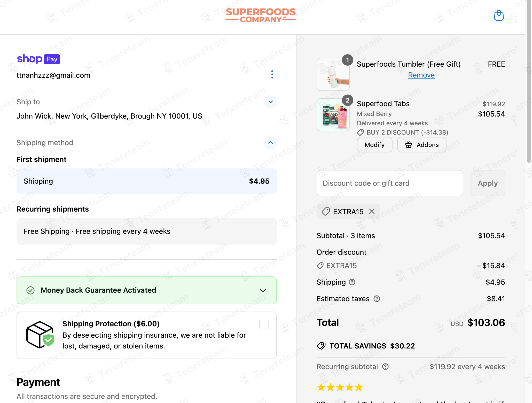Click the Estimated taxes $8.41 amount
The image size is (532, 403).
pyautogui.click(x=496, y=299)
